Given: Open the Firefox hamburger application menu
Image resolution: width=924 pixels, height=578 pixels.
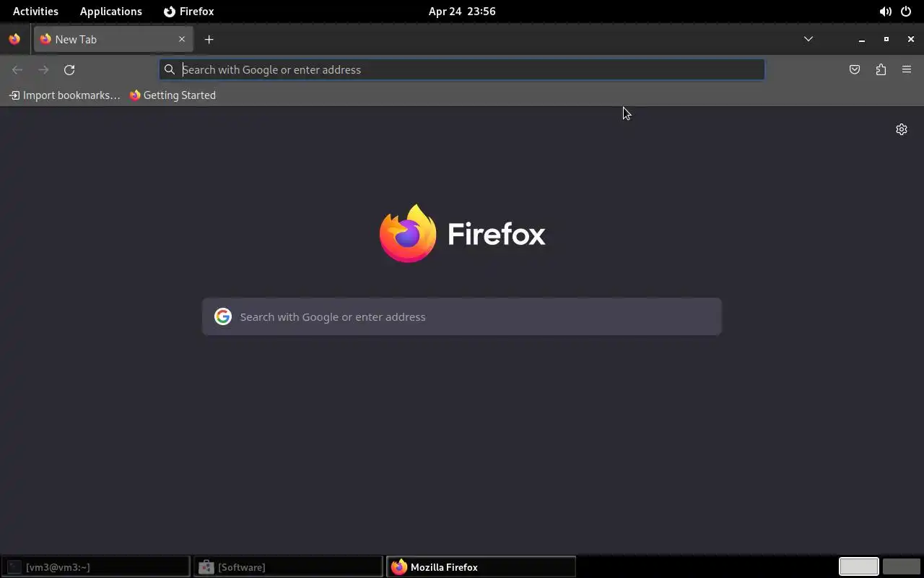Looking at the screenshot, I should click(x=907, y=69).
